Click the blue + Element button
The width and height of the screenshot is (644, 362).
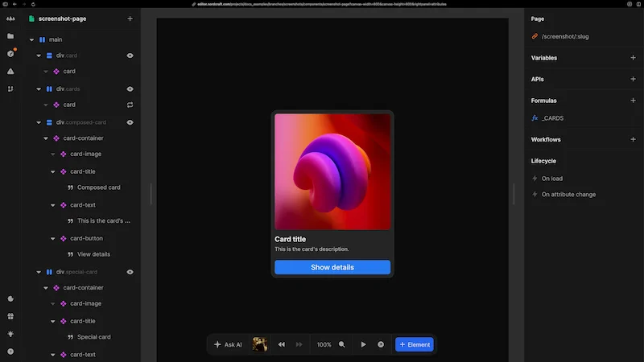pos(414,344)
